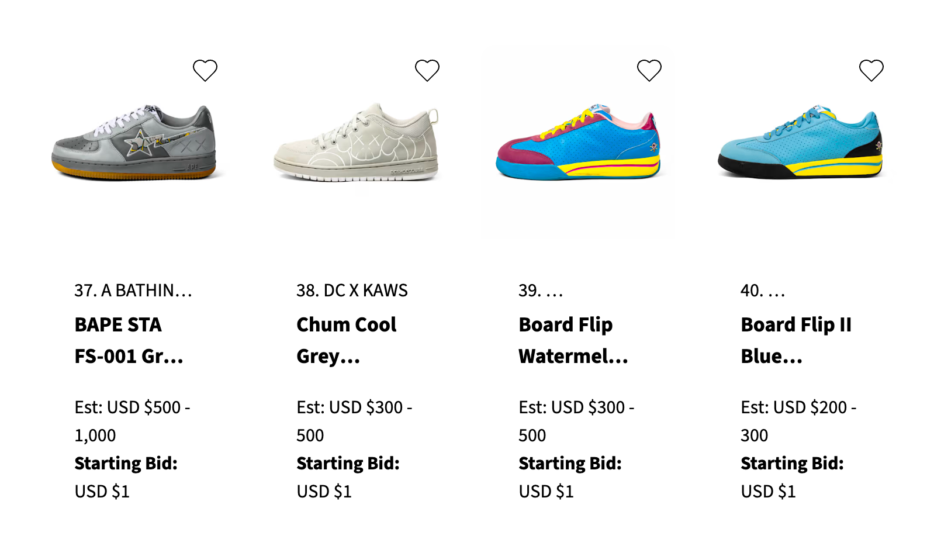Image resolution: width=934 pixels, height=560 pixels.
Task: Click the USD $500 - 1,000 estimate text
Action: 132,421
